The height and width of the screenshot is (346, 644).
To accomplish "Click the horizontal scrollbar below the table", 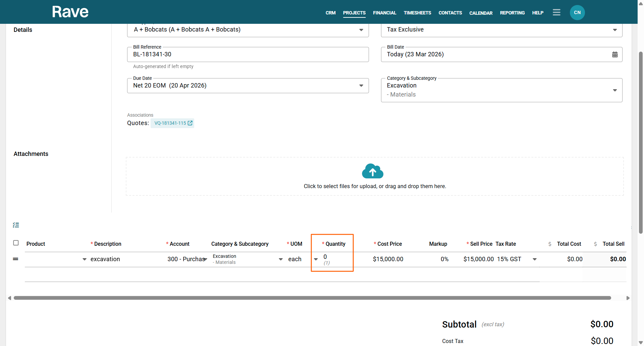I will [x=312, y=298].
